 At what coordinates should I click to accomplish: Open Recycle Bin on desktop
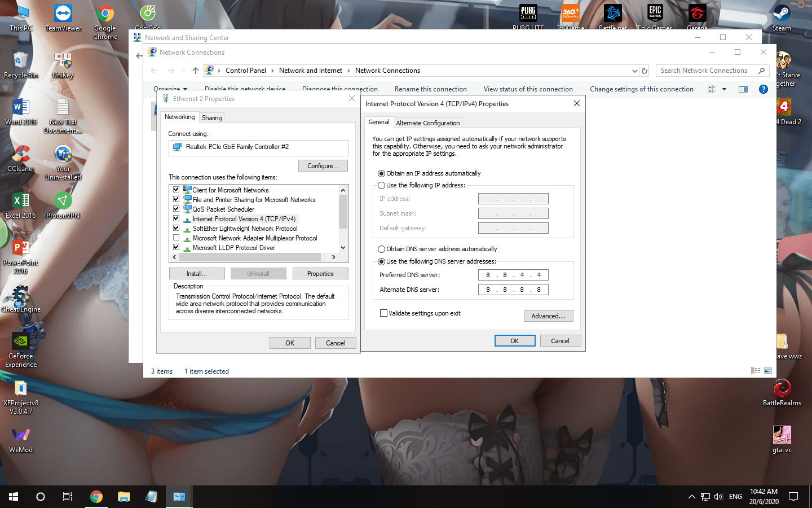tap(21, 65)
